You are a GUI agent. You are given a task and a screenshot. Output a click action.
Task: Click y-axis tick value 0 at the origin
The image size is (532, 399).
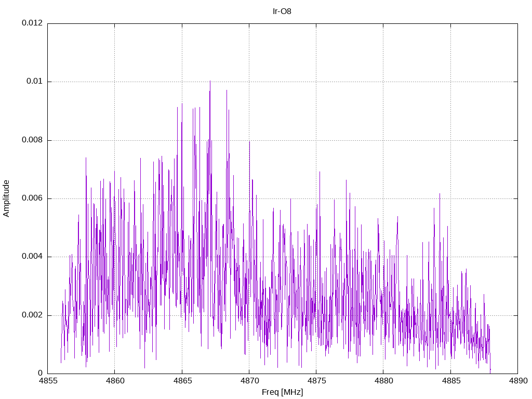pyautogui.click(x=41, y=373)
